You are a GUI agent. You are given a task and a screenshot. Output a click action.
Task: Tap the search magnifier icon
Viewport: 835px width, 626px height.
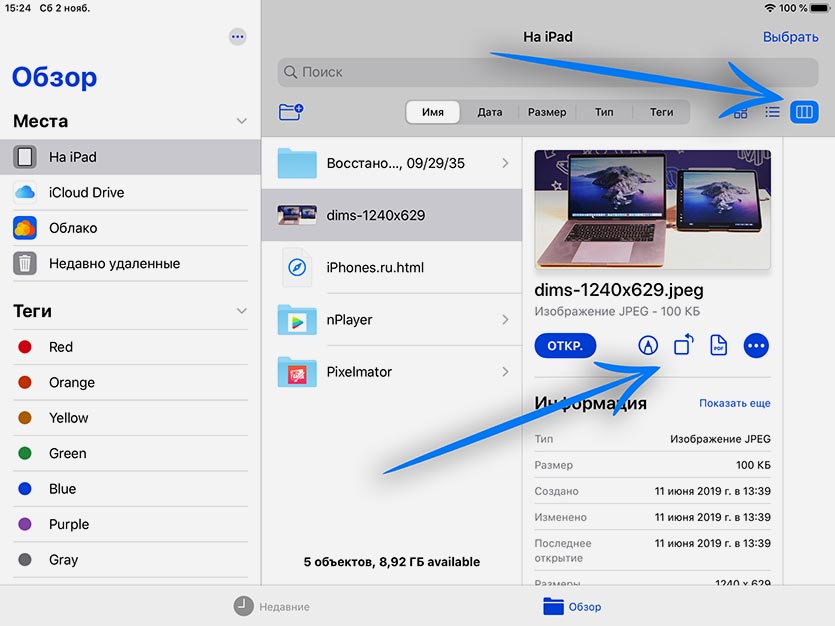290,72
